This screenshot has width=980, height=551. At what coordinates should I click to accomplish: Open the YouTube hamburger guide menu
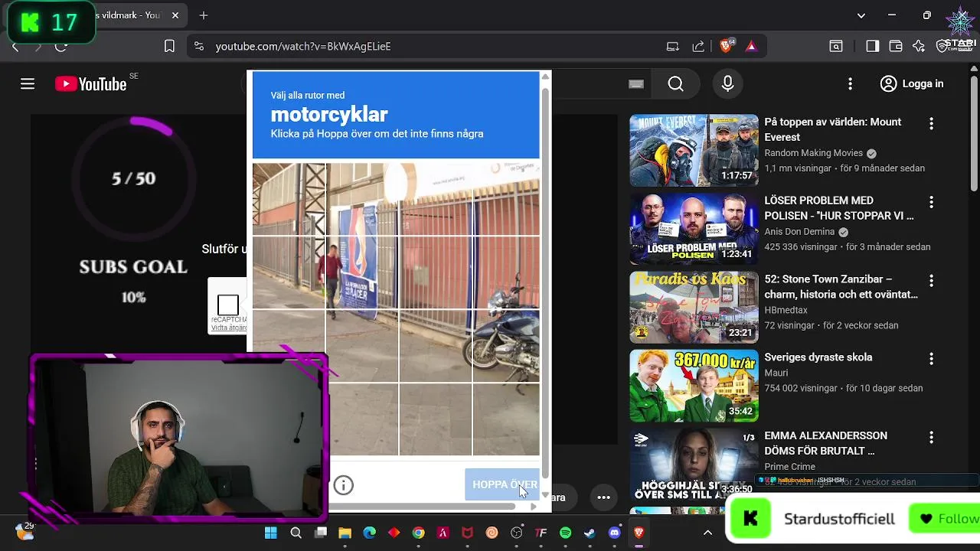28,84
